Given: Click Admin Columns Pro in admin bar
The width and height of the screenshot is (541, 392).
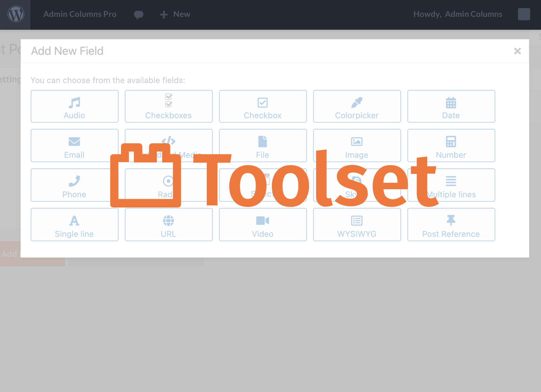Looking at the screenshot, I should tap(80, 14).
